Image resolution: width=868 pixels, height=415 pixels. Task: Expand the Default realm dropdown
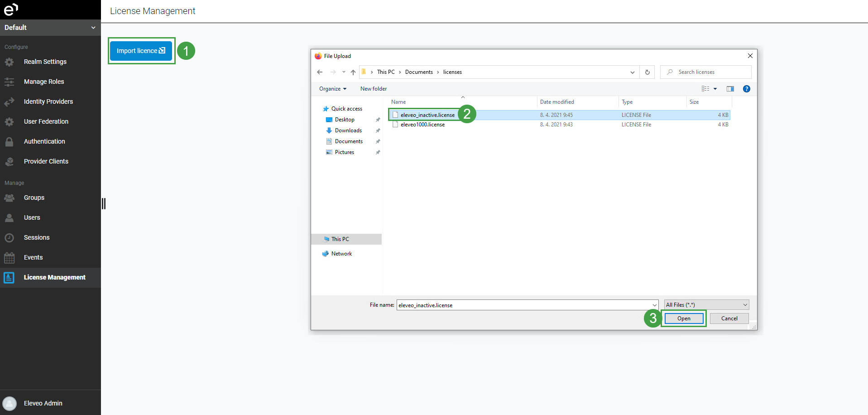point(50,28)
